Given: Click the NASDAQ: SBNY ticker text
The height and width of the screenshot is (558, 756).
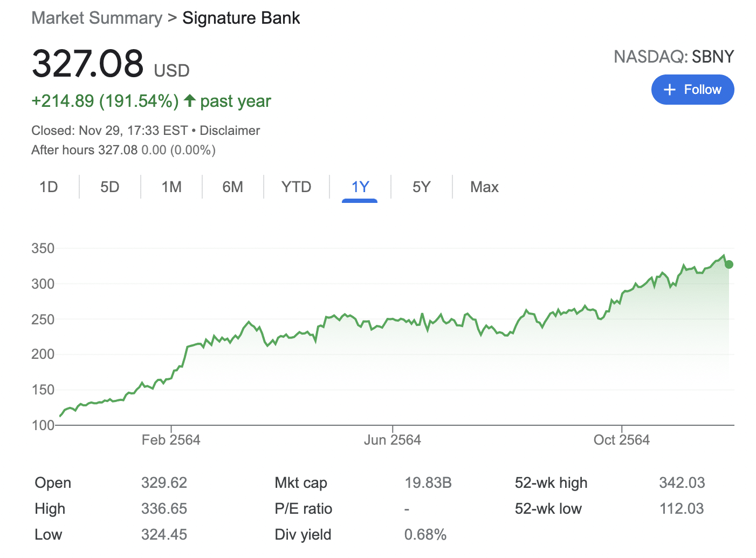Looking at the screenshot, I should pyautogui.click(x=674, y=57).
